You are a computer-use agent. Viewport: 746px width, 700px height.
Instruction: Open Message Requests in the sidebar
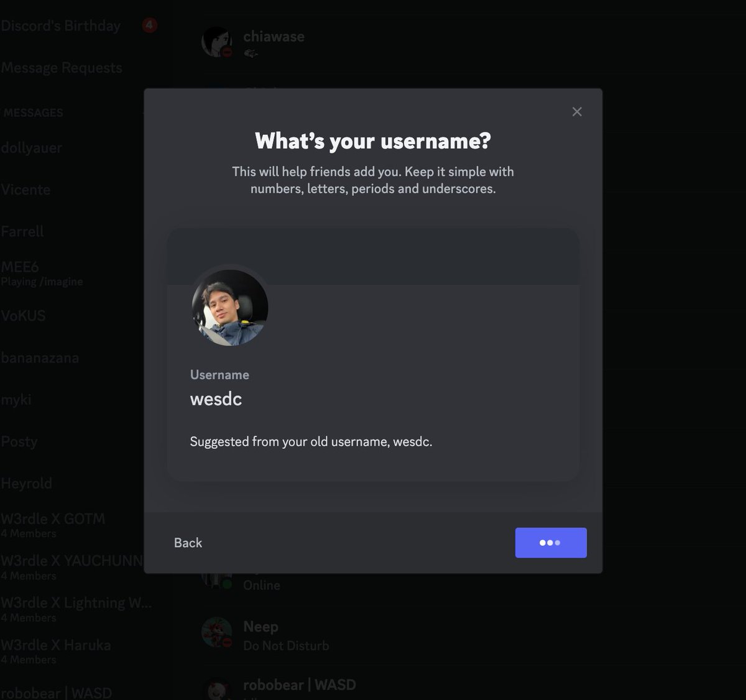(62, 68)
